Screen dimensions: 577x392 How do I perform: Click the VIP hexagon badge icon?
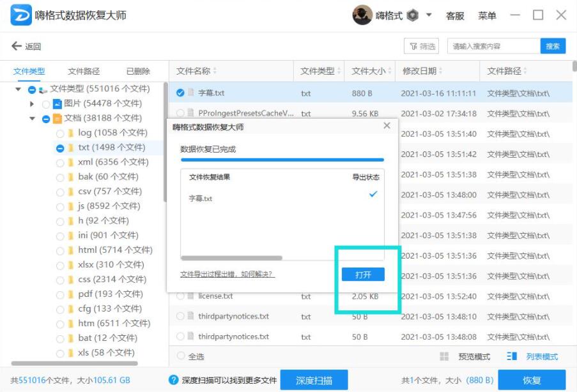(x=413, y=15)
